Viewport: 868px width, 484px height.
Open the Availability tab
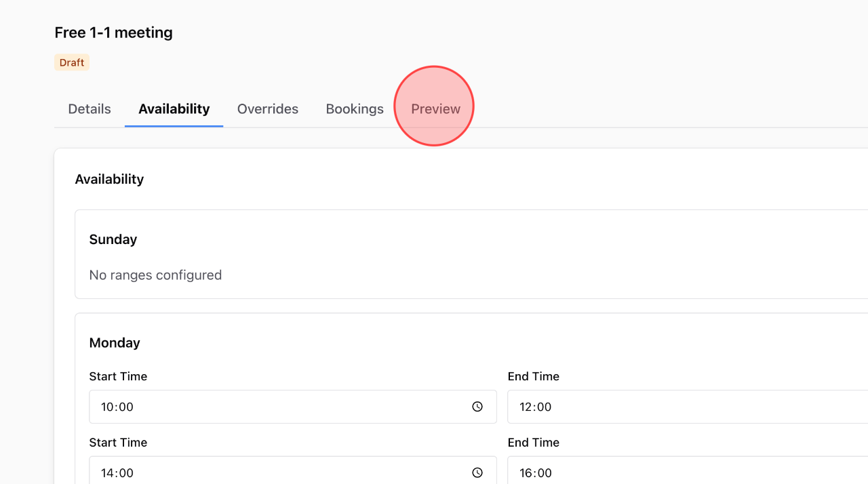tap(174, 108)
